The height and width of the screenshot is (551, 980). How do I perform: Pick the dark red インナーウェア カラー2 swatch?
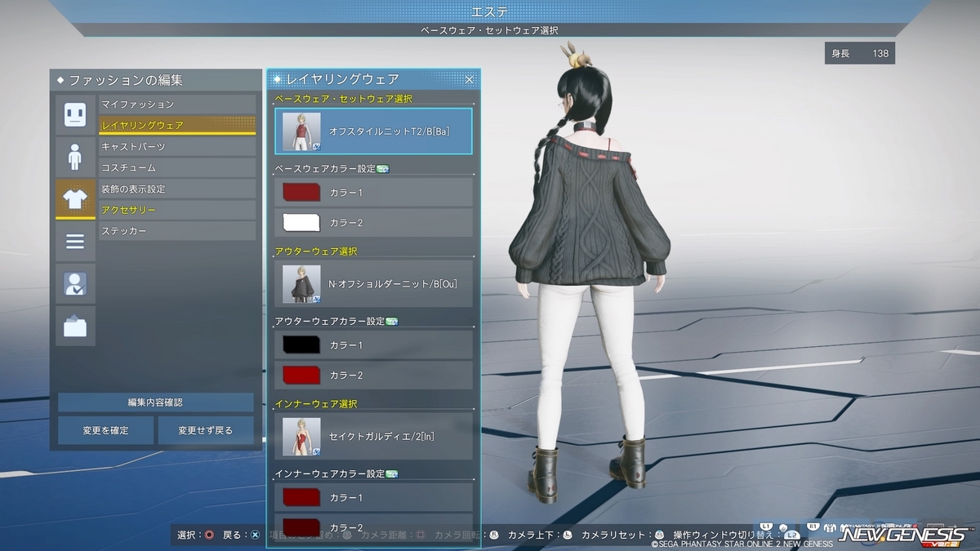301,527
